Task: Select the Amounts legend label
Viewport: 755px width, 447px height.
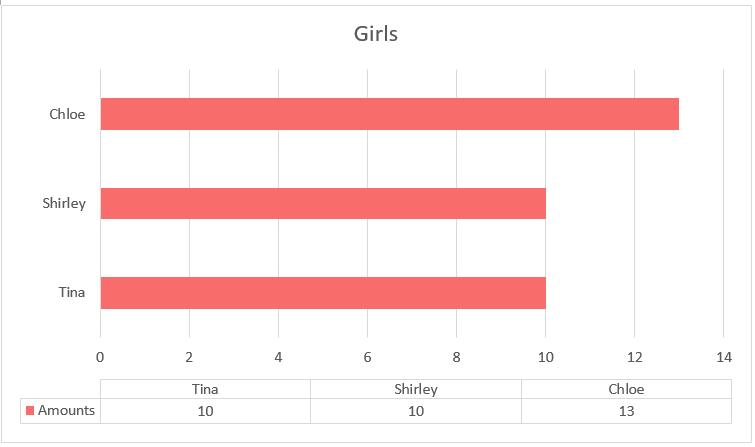Action: click(66, 410)
